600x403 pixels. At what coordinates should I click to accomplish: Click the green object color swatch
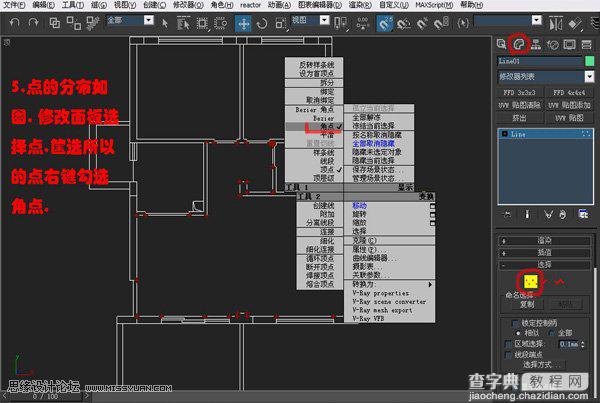(x=590, y=61)
